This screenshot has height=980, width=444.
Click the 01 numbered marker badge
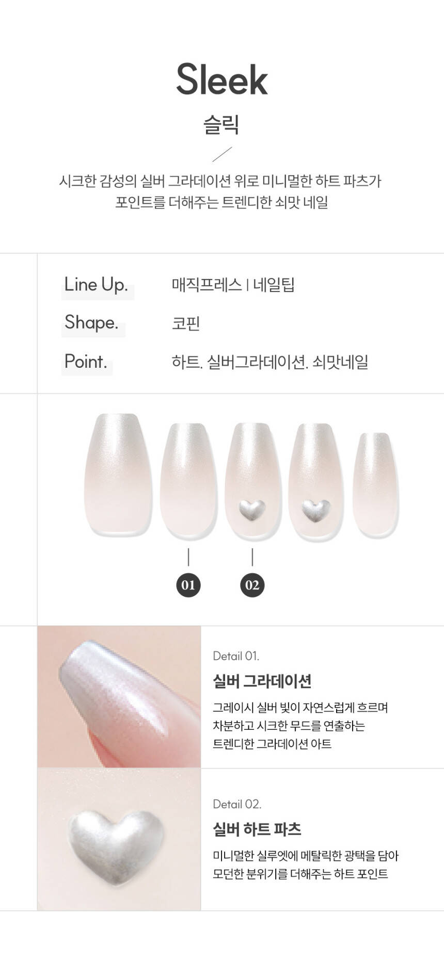click(x=188, y=585)
